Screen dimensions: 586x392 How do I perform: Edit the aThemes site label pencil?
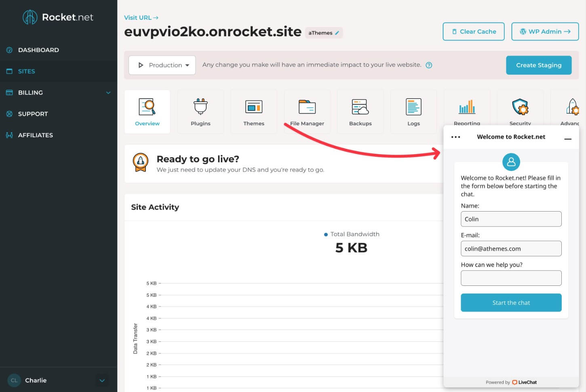pyautogui.click(x=337, y=33)
